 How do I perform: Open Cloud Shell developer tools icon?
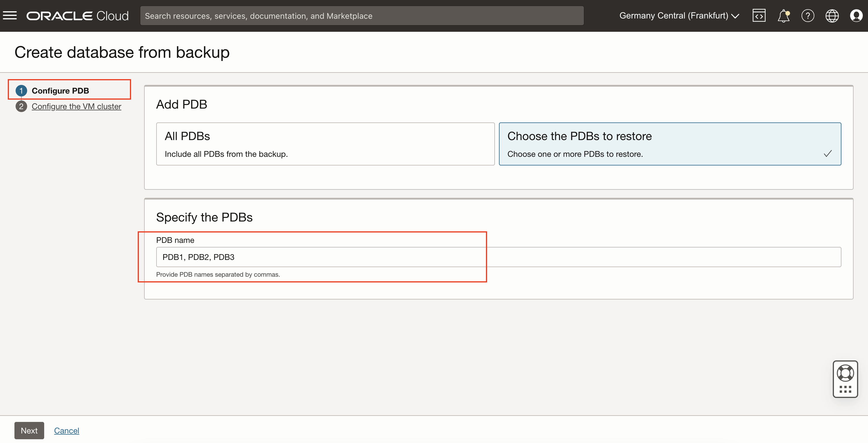tap(759, 16)
